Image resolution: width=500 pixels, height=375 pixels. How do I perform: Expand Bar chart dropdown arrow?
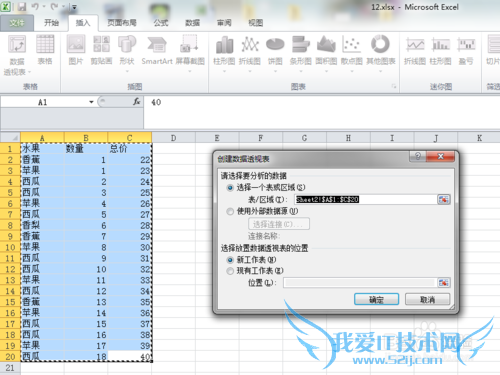pos(301,71)
